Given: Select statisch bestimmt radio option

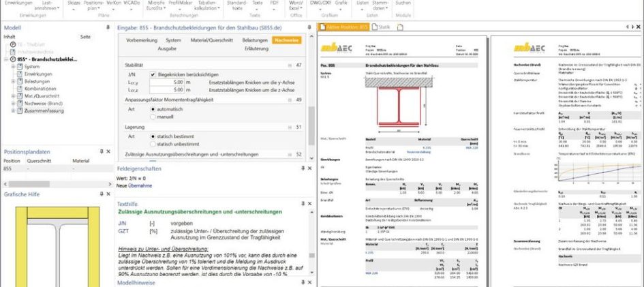Looking at the screenshot, I should (x=153, y=136).
